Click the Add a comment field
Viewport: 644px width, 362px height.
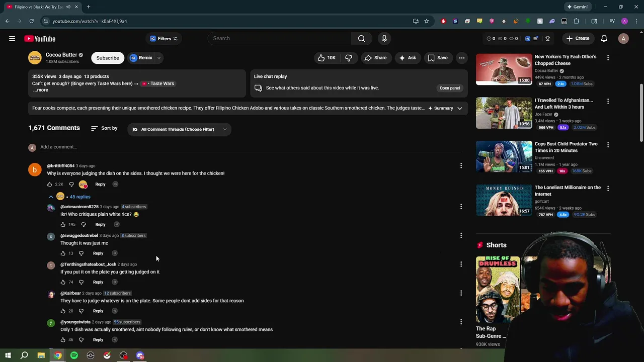251,147
